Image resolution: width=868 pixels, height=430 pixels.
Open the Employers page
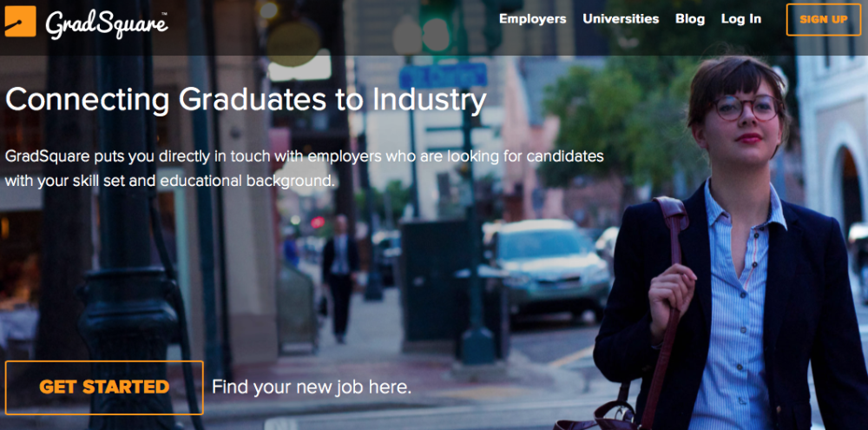pyautogui.click(x=533, y=19)
